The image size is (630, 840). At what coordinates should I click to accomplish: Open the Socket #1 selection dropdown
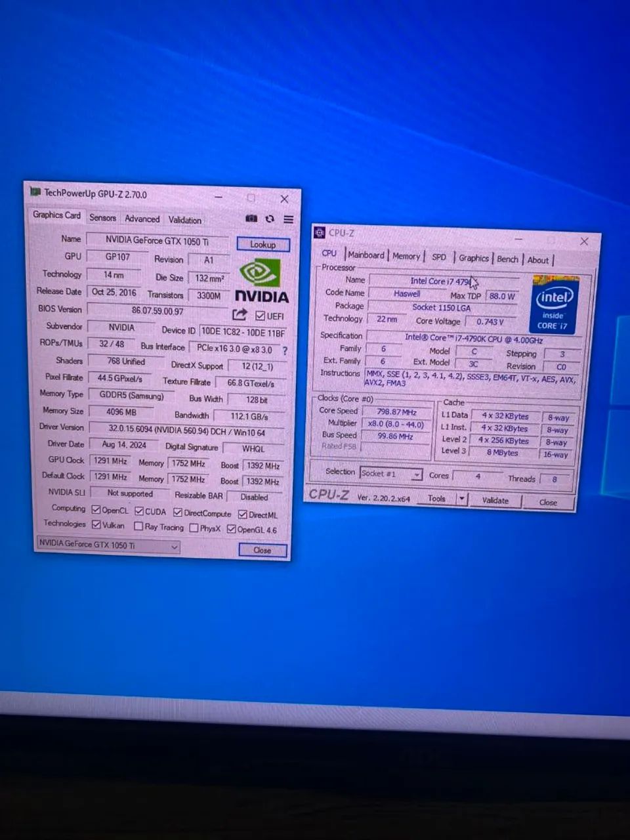coord(390,474)
